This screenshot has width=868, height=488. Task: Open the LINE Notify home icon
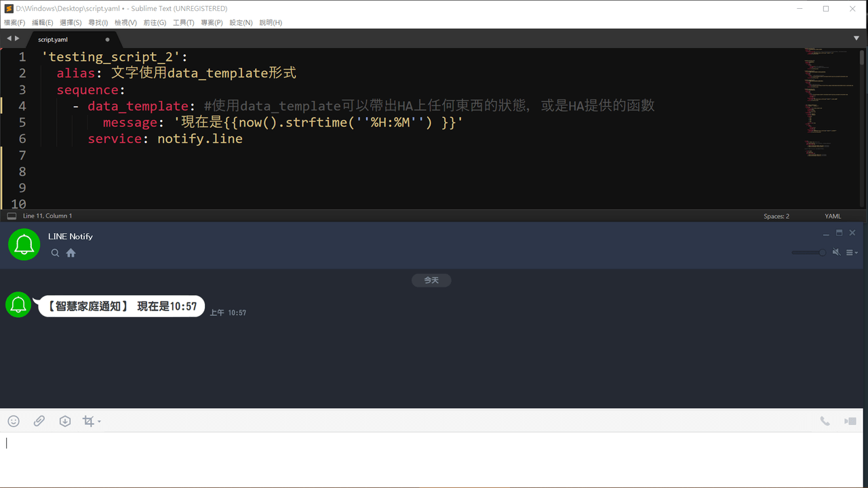coord(71,253)
